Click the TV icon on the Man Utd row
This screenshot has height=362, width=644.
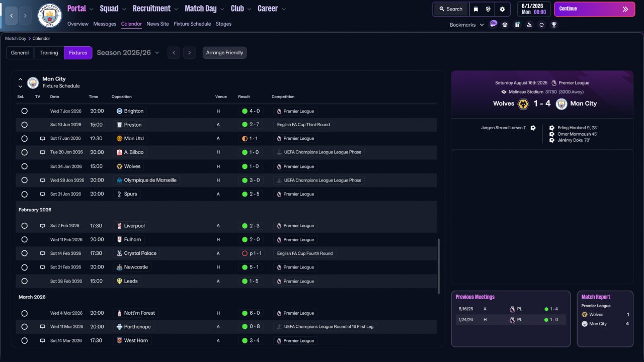pyautogui.click(x=43, y=139)
